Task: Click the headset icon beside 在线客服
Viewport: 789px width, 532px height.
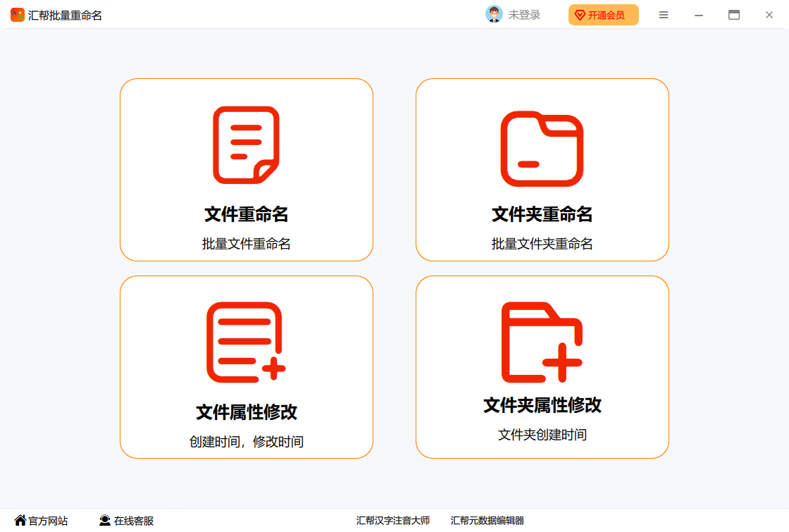Action: (105, 521)
